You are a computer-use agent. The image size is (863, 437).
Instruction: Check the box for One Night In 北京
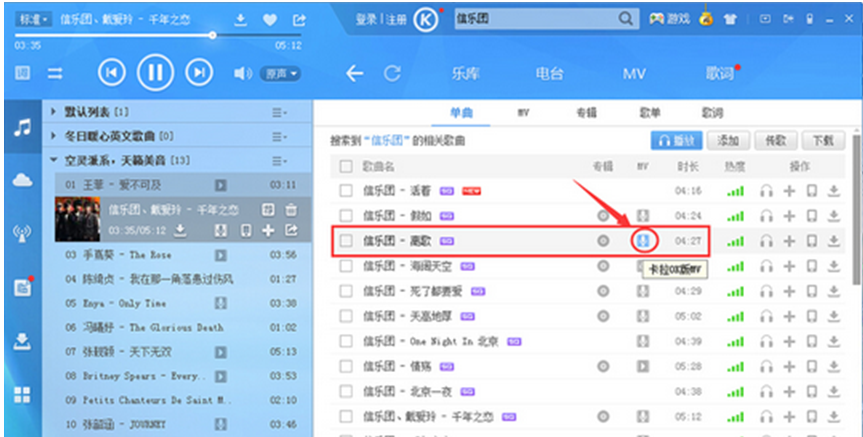[346, 341]
